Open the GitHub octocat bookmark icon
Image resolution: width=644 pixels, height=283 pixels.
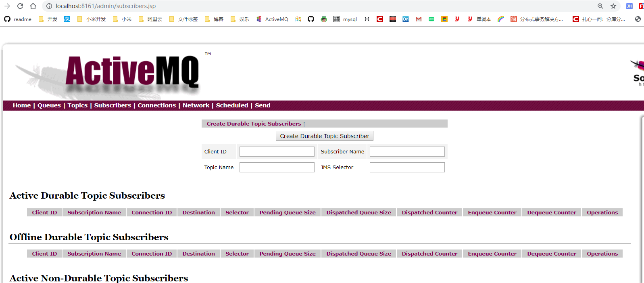(311, 19)
